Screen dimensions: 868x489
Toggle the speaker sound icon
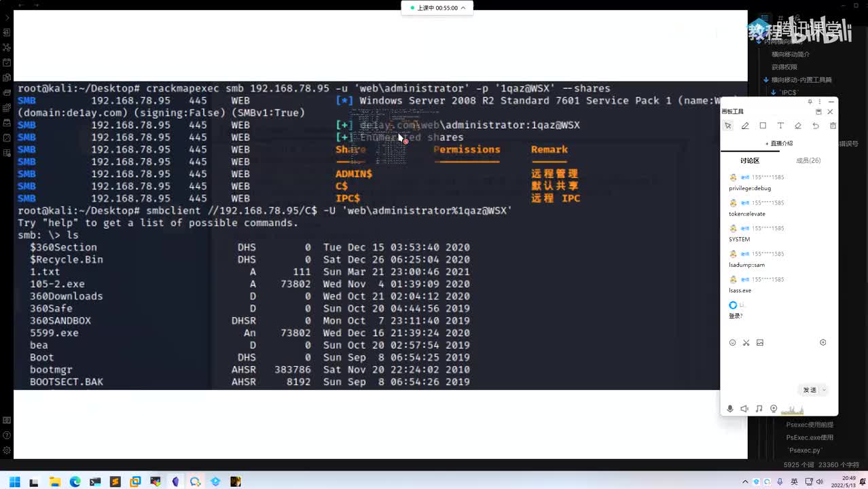(x=744, y=409)
